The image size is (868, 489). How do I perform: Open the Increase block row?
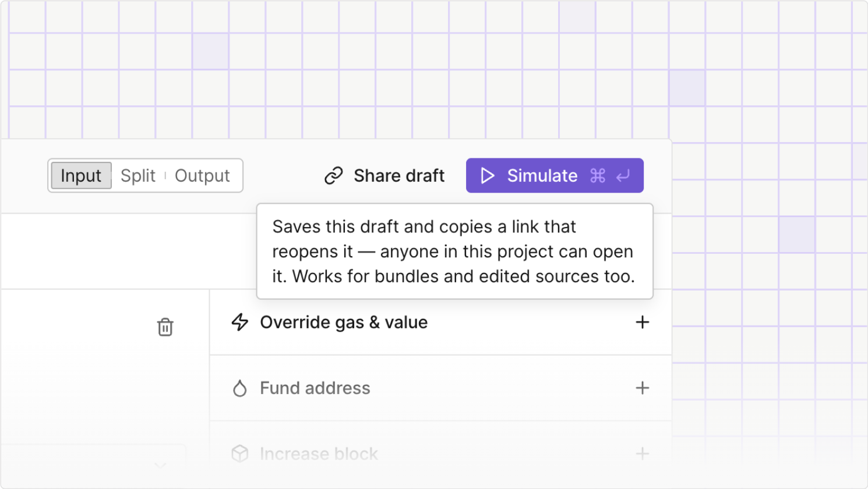pos(440,454)
